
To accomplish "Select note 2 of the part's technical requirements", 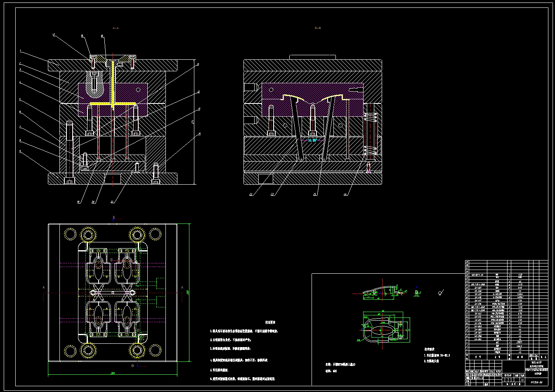I will (431, 361).
